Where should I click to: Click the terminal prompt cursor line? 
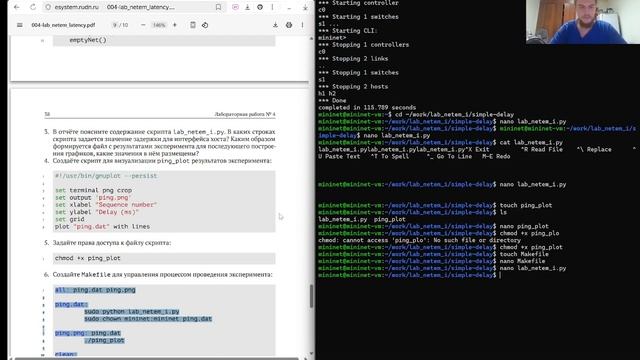(x=409, y=275)
